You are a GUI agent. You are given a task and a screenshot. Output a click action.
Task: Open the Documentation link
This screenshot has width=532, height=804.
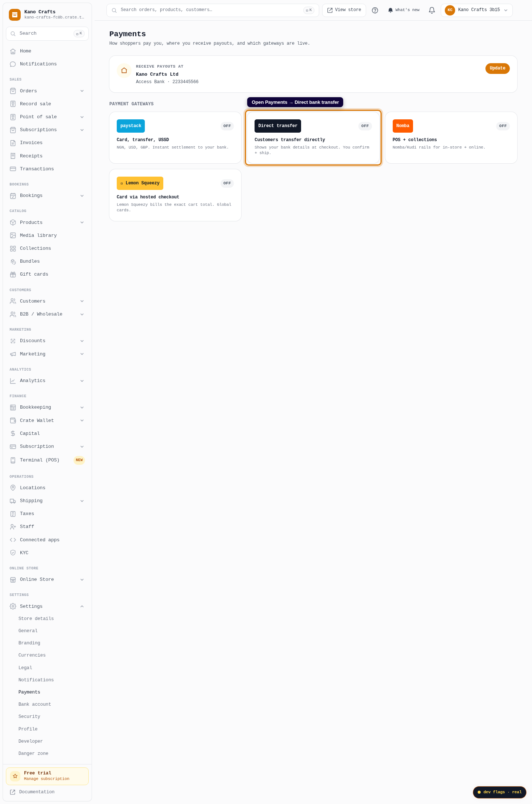coord(37,792)
